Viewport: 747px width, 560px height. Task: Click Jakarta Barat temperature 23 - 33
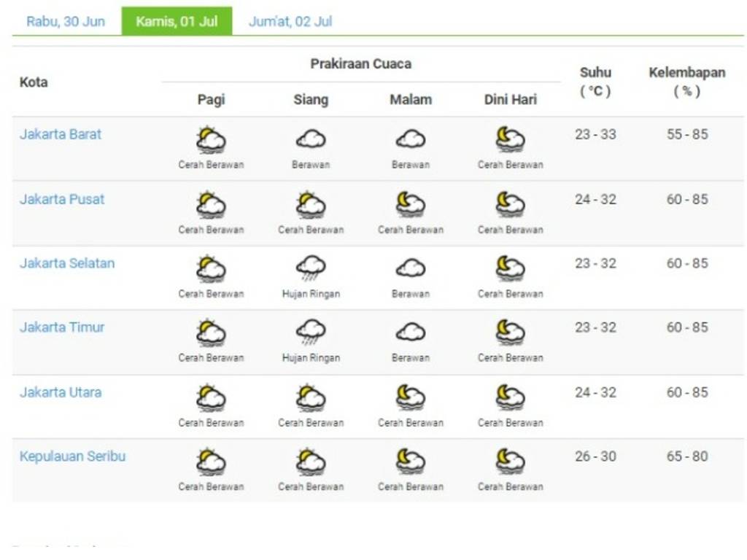tap(595, 134)
